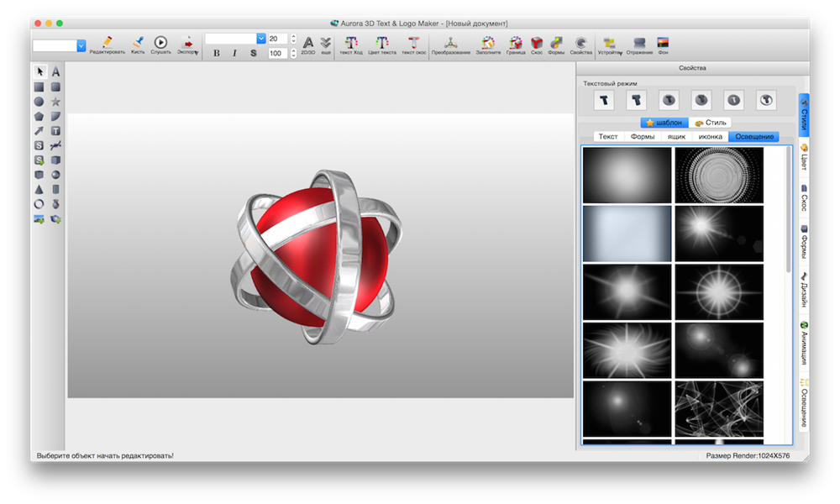Select the arrow pointer tool
Viewport: 840px width, 504px height.
39,72
